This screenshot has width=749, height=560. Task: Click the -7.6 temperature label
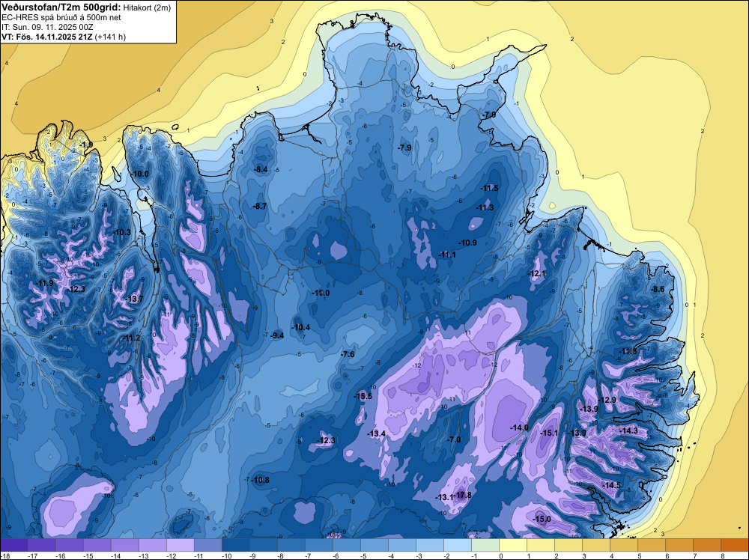348,354
